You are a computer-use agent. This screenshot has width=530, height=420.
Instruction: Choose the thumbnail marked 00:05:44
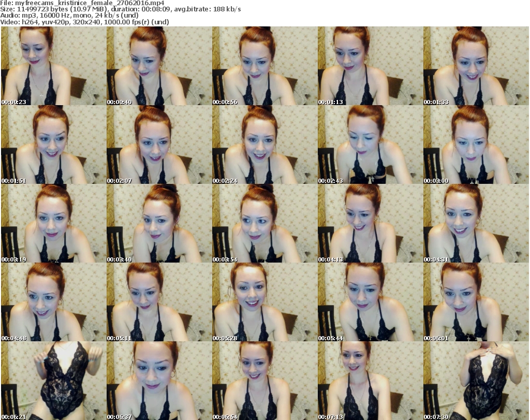(x=370, y=302)
